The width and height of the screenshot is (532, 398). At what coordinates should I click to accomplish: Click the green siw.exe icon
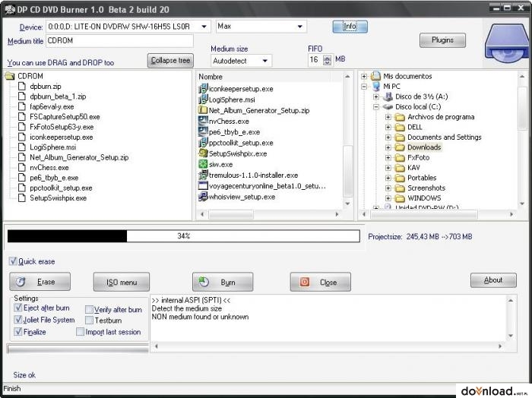pos(203,164)
